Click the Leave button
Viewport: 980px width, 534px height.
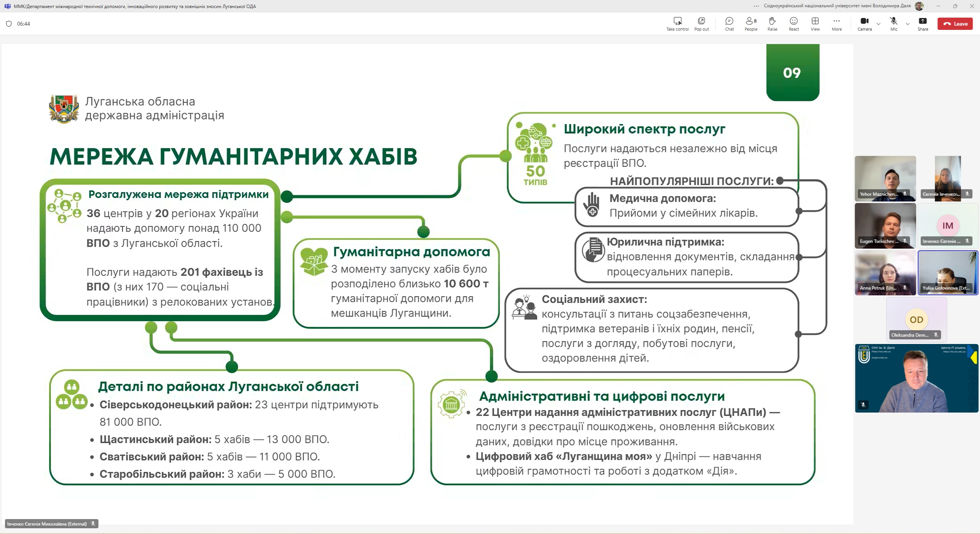coord(955,23)
